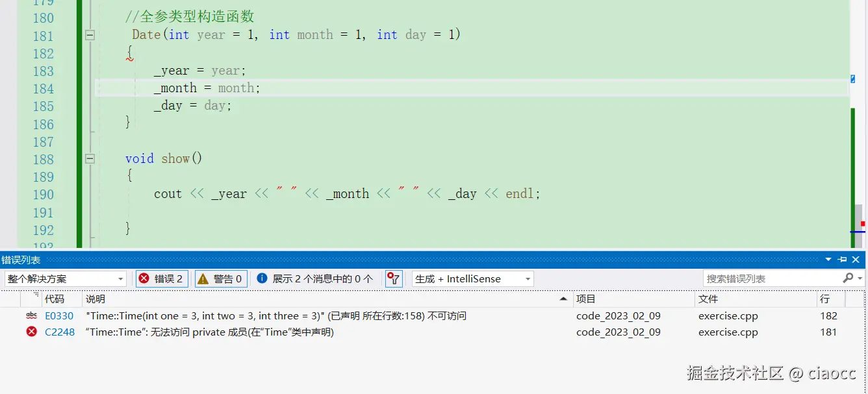Screen dimensions: 868x394
Task: Collapse the Date constructor at line 181
Action: [90, 36]
